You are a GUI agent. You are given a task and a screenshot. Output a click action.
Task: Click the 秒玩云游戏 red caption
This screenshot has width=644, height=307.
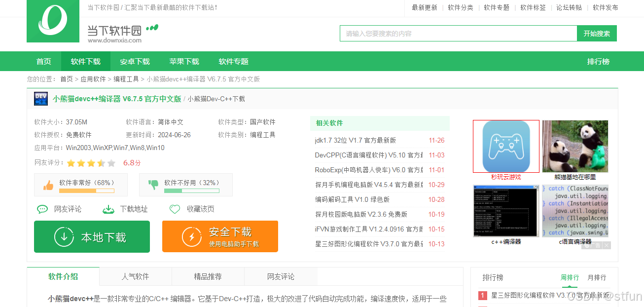506,177
